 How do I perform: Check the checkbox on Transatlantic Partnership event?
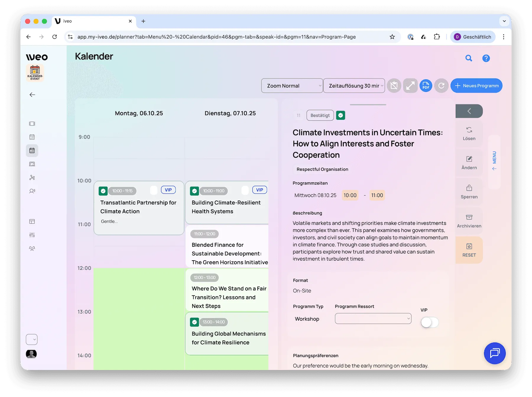154,191
